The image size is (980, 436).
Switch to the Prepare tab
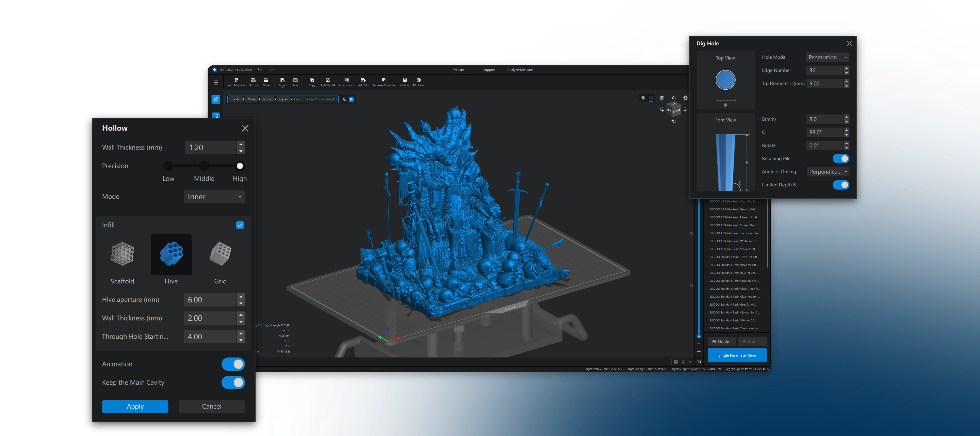[x=458, y=70]
